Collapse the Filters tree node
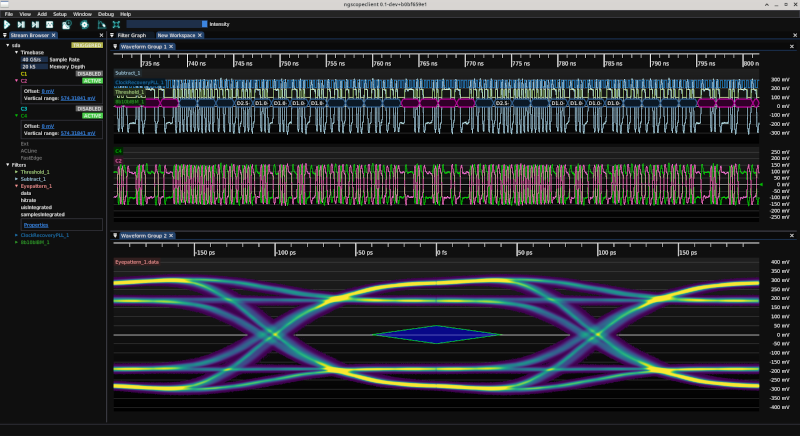800x436 pixels. (8, 165)
